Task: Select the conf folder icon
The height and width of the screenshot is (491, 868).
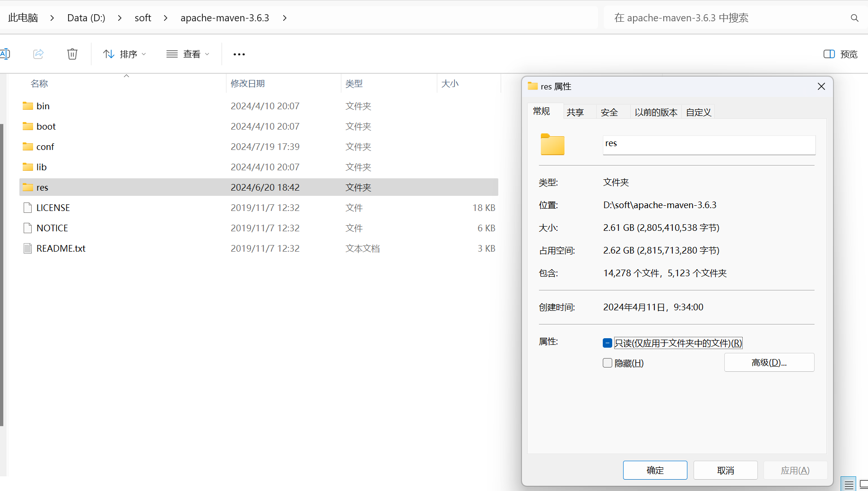Action: coord(28,147)
